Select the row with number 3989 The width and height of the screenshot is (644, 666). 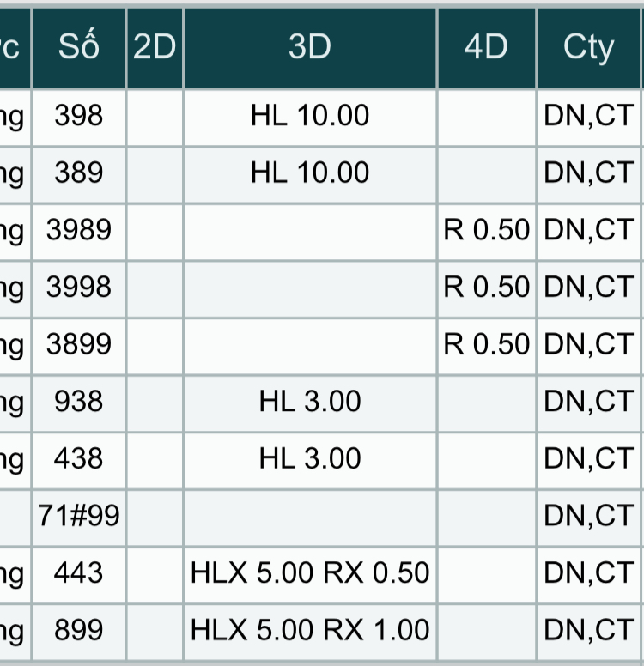pos(78,230)
